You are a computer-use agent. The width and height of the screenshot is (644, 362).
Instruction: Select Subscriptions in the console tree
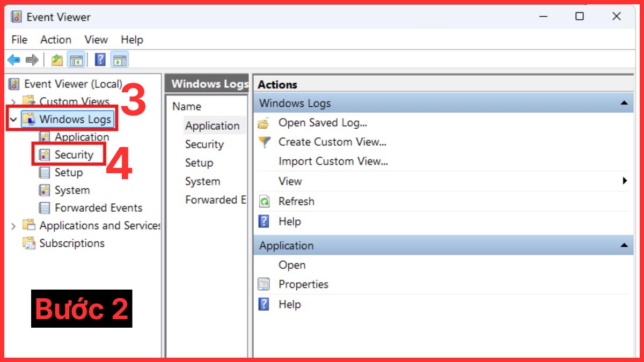72,243
